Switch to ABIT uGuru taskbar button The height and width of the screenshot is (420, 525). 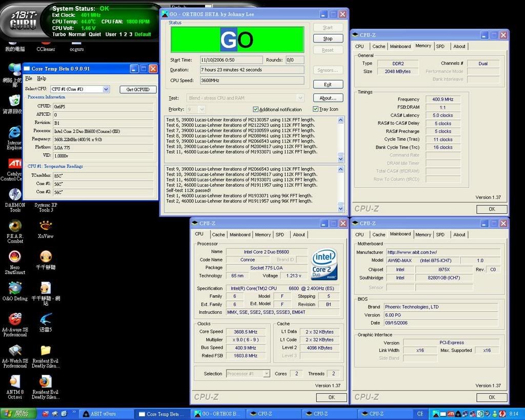coord(107,414)
